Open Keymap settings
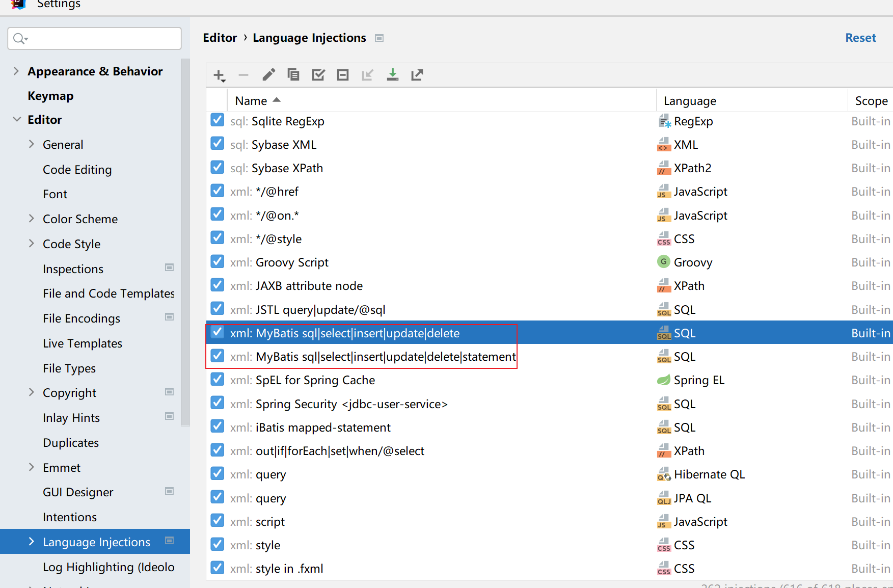Screen dimensions: 893x588 click(50, 96)
